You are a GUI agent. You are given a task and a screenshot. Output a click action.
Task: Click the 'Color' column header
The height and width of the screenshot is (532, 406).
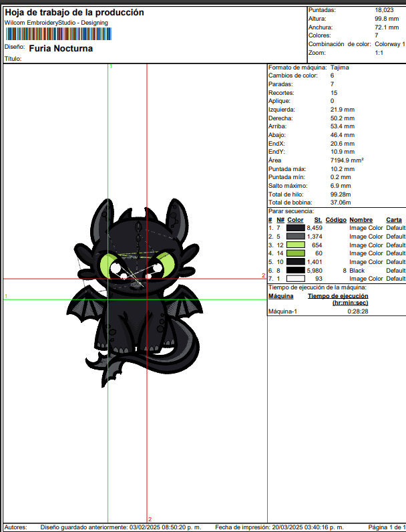tap(295, 220)
